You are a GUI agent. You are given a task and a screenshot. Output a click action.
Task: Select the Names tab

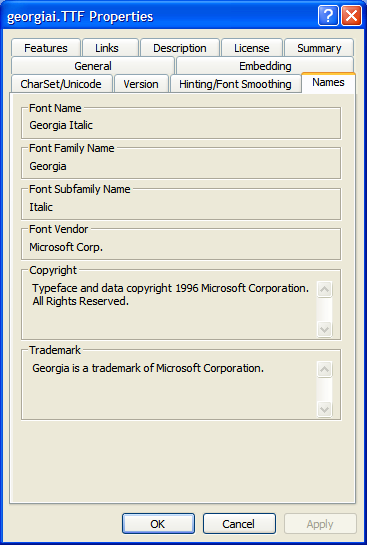click(328, 83)
